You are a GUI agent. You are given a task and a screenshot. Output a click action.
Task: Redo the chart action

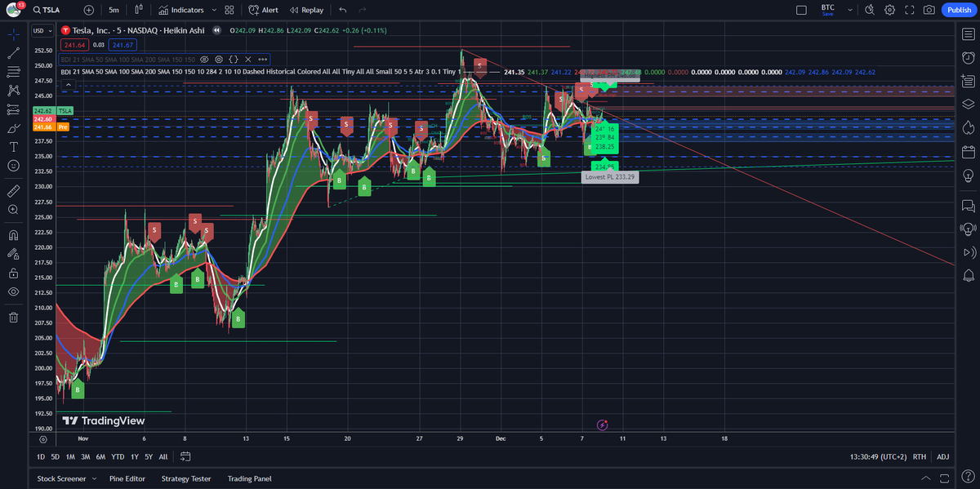[x=363, y=10]
